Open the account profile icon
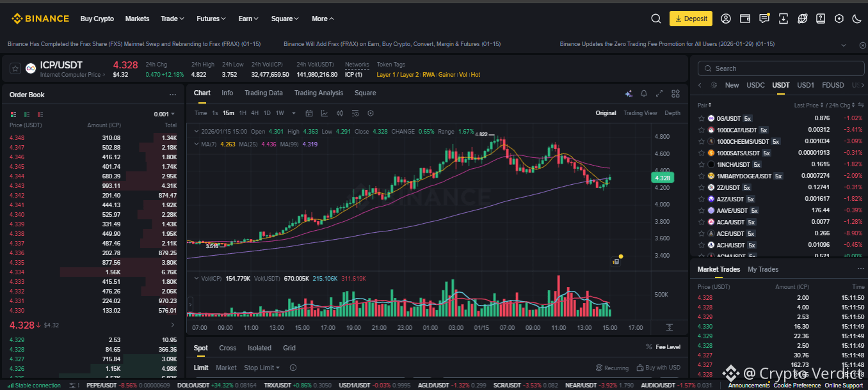868x390 pixels. click(725, 19)
